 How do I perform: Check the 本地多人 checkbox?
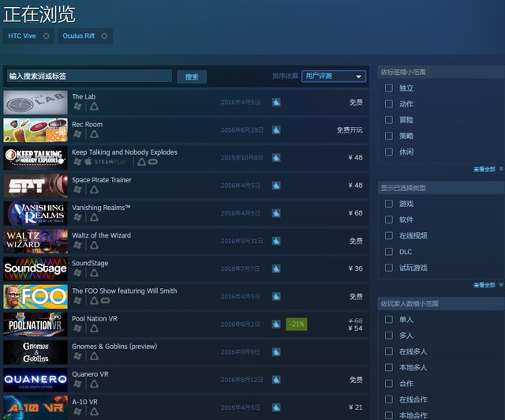[x=389, y=367]
